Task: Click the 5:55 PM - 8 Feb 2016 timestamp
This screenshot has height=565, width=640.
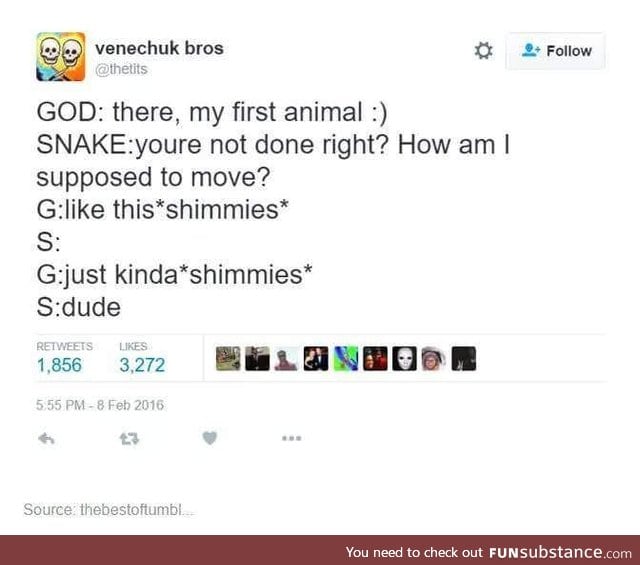Action: pyautogui.click(x=100, y=405)
